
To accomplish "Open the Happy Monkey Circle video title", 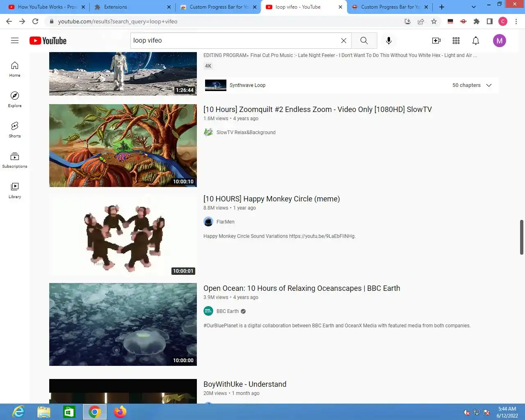I will pos(272,199).
